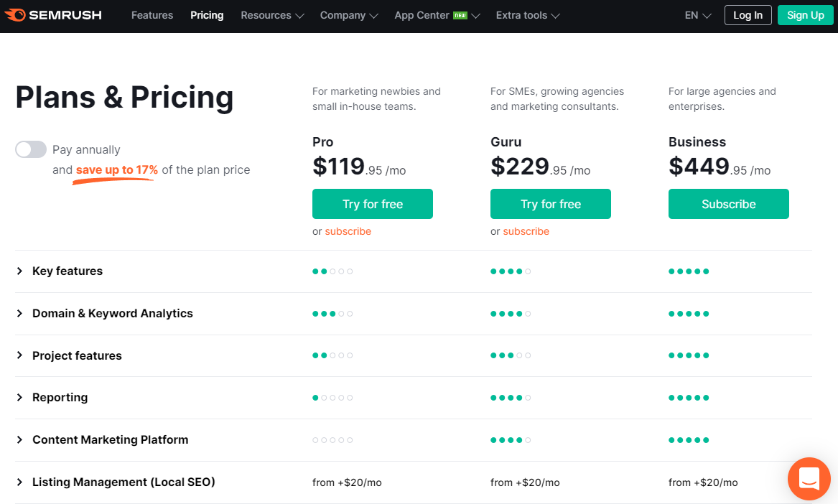Click subscribe link under Guru plan

click(526, 231)
